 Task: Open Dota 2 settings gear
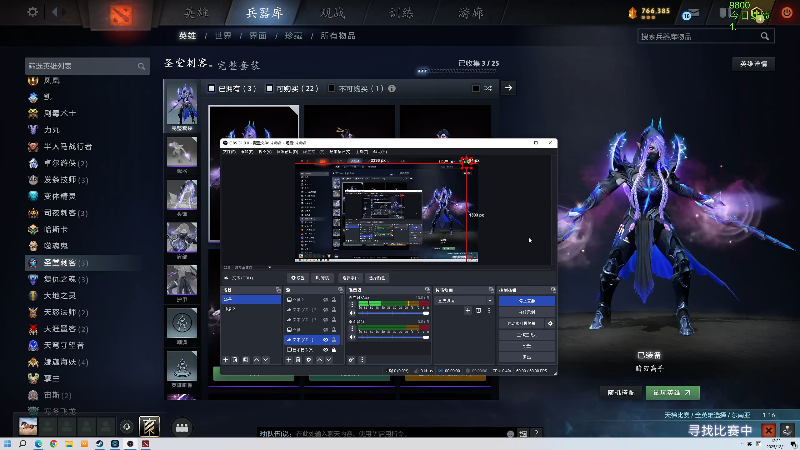tap(33, 12)
